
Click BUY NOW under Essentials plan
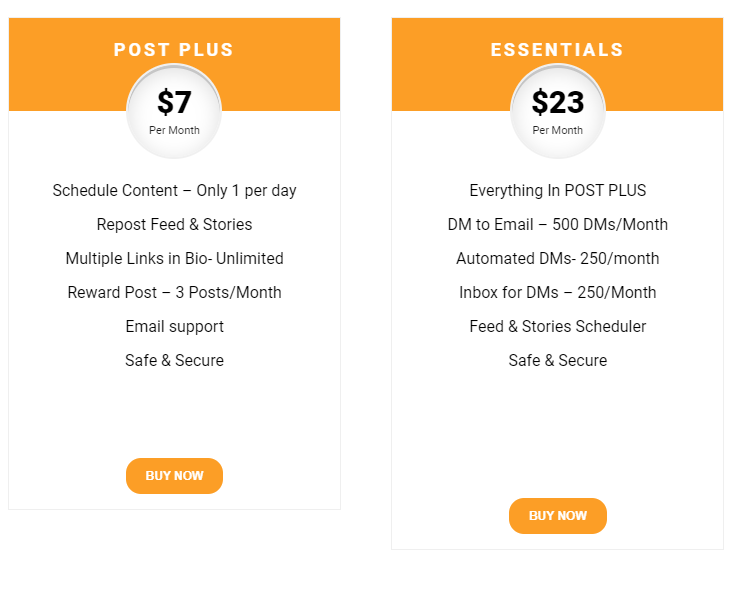558,516
